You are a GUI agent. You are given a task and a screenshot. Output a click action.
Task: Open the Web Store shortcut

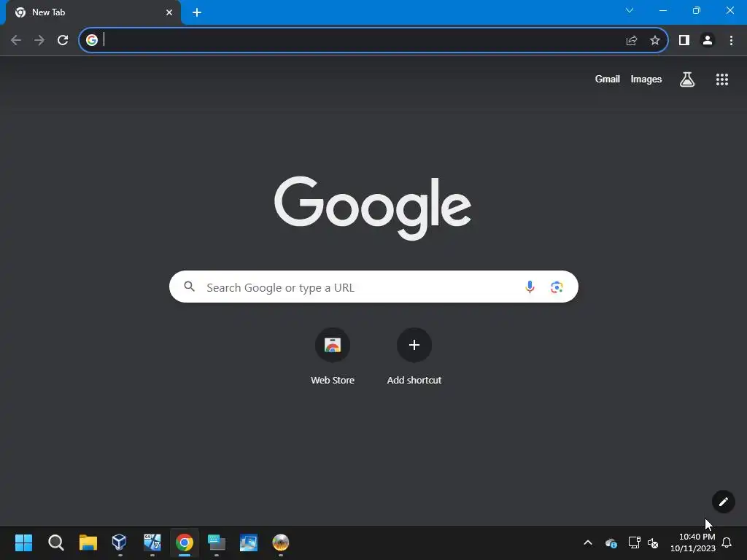333,356
